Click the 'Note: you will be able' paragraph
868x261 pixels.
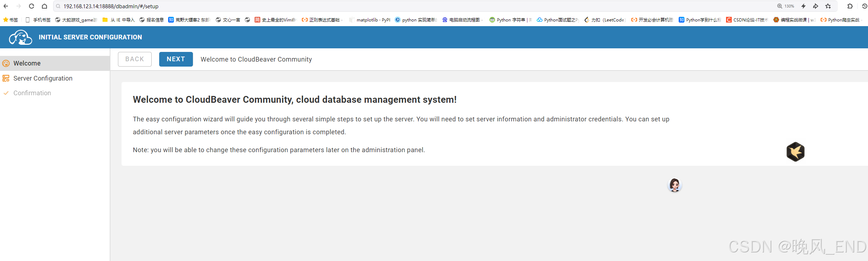click(x=279, y=150)
